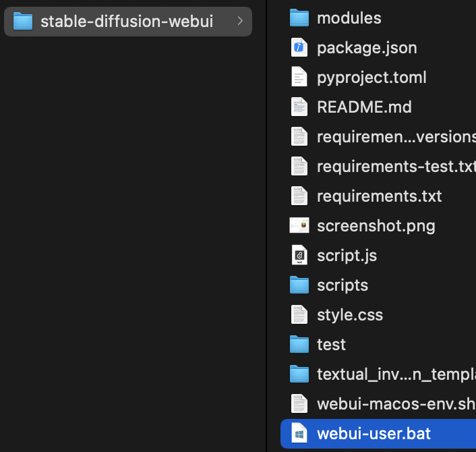Select the style.css file name

350,315
